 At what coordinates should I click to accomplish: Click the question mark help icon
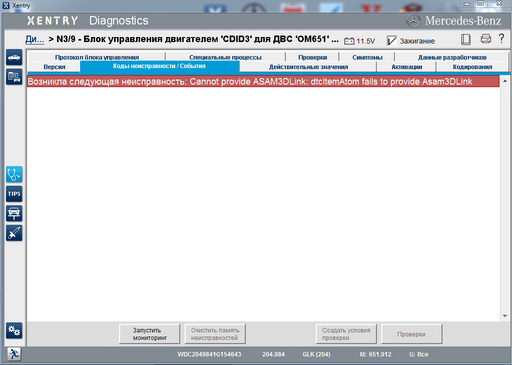tap(501, 38)
